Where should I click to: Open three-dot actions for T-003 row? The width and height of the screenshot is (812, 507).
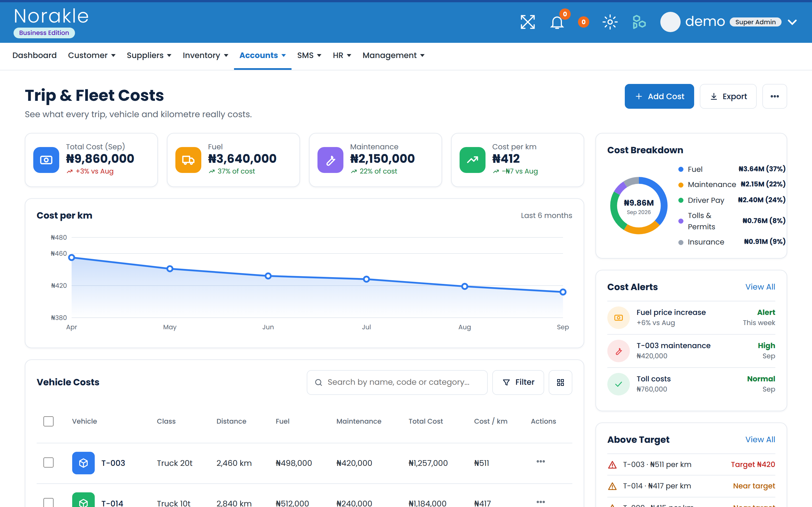coord(540,462)
